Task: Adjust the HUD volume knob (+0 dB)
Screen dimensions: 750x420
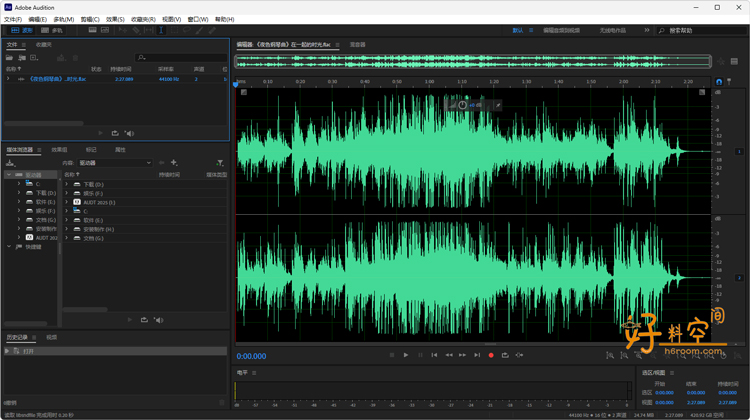Action: coord(463,105)
